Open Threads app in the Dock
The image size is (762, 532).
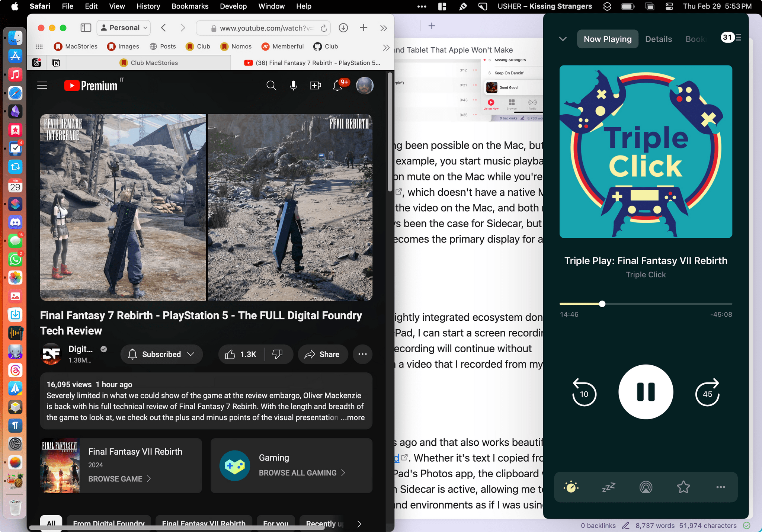point(15,370)
